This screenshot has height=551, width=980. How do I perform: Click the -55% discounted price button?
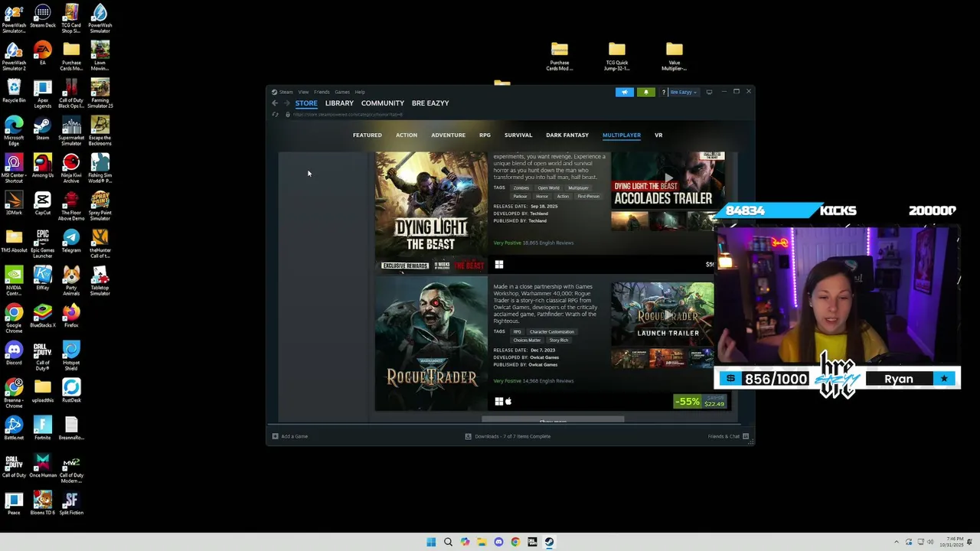click(x=700, y=402)
